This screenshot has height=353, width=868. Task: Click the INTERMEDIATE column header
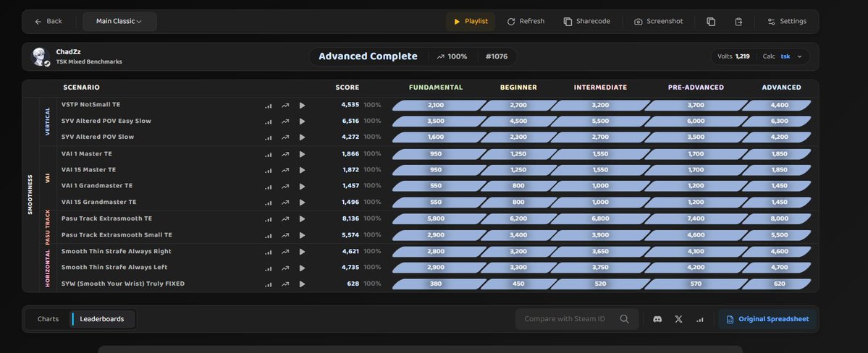coord(600,88)
